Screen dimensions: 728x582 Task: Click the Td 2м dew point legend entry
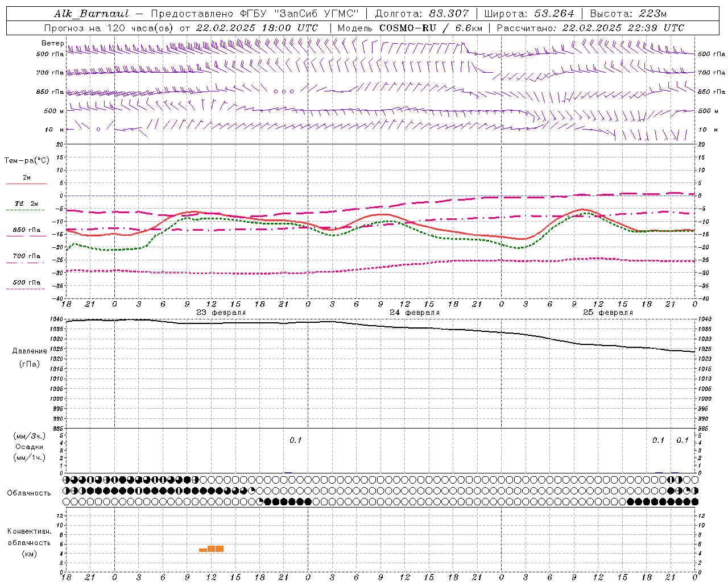[26, 203]
